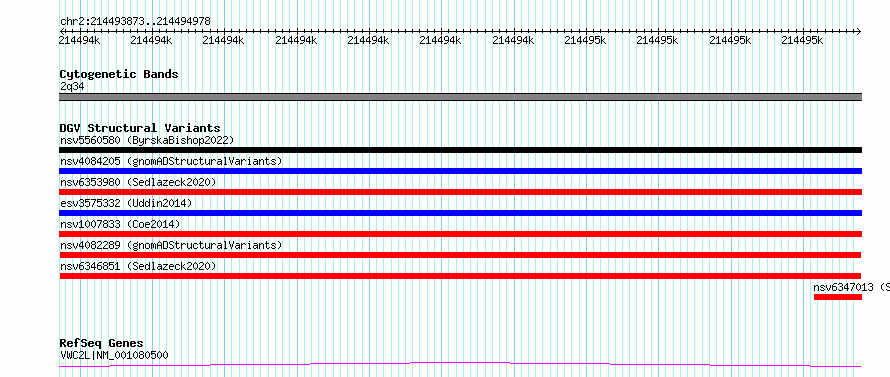Open nsv1007833 (Coe2014) variant label
This screenshot has height=377, width=890.
[120, 224]
